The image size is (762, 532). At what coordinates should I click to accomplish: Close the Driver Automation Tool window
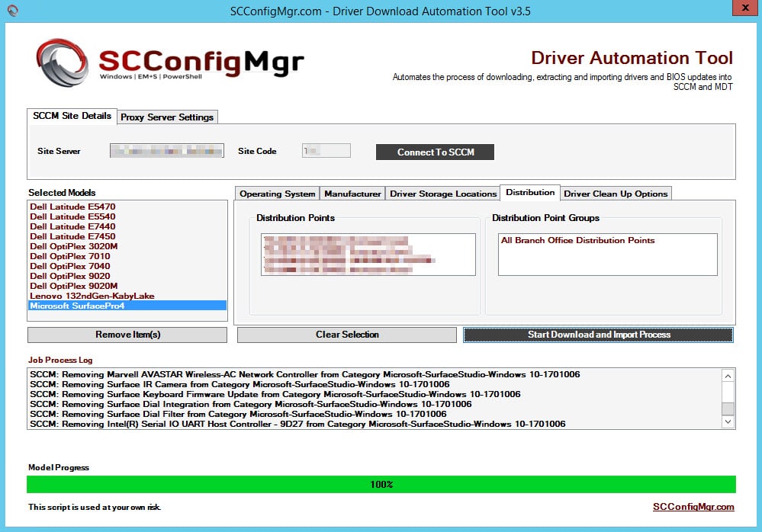(745, 8)
